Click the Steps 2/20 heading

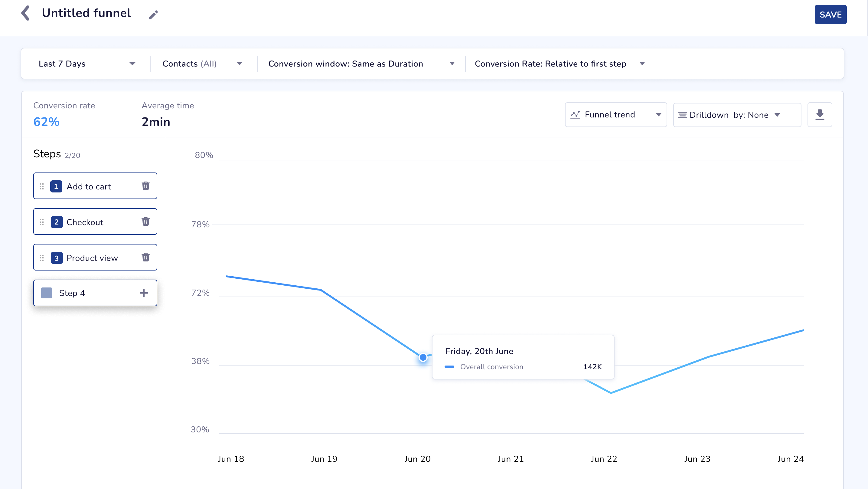(x=57, y=154)
